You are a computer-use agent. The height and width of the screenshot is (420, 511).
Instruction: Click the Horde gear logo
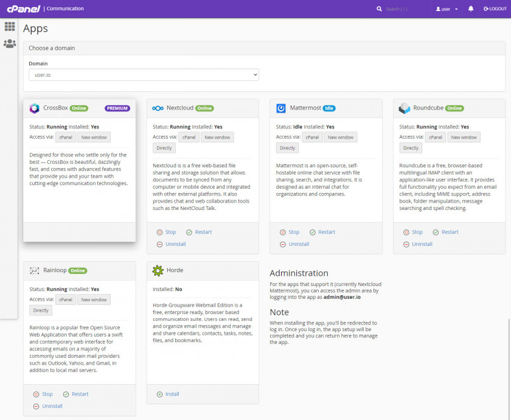tap(158, 270)
